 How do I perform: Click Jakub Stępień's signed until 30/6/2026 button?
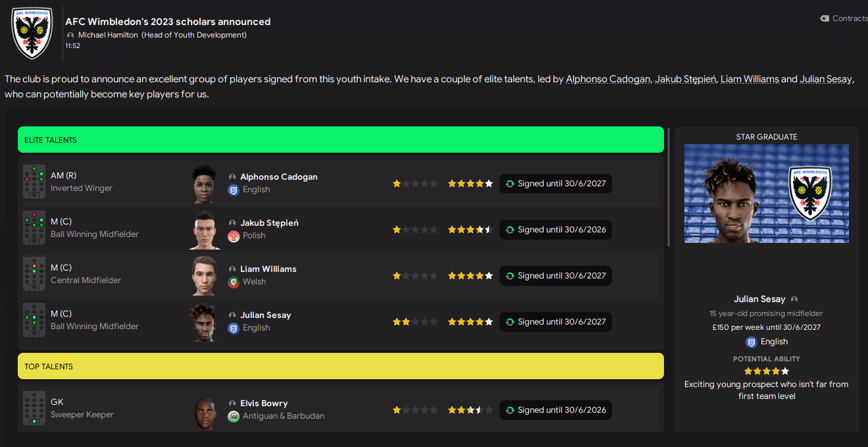(x=555, y=230)
